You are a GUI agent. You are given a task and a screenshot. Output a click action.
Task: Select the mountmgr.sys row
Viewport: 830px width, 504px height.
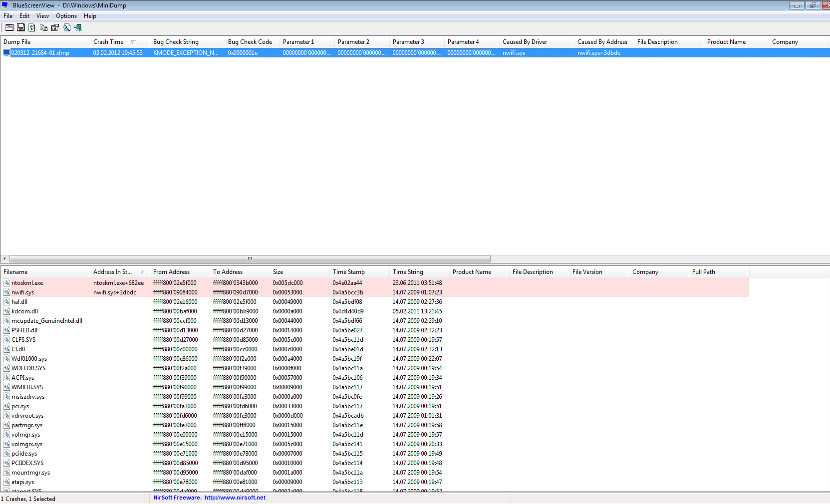click(374, 473)
